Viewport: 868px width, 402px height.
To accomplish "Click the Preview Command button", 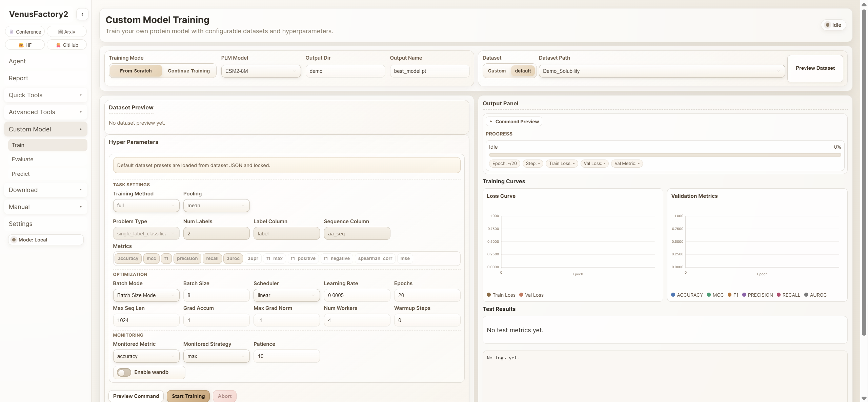I will 136,396.
